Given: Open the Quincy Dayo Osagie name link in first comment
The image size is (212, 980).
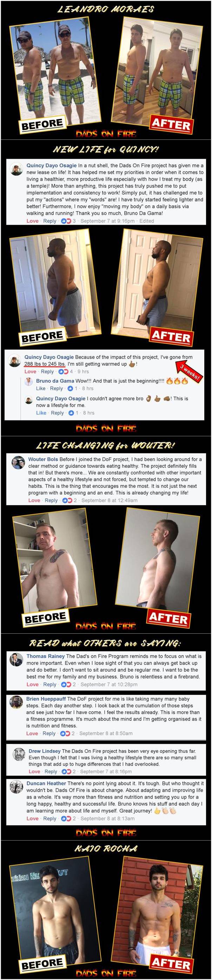Looking at the screenshot, I should (x=51, y=166).
